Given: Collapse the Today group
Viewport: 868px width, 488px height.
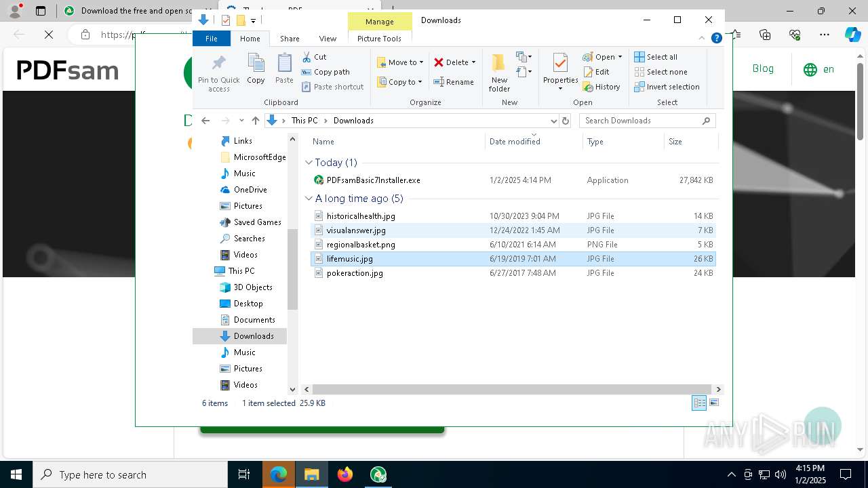Looking at the screenshot, I should (309, 163).
